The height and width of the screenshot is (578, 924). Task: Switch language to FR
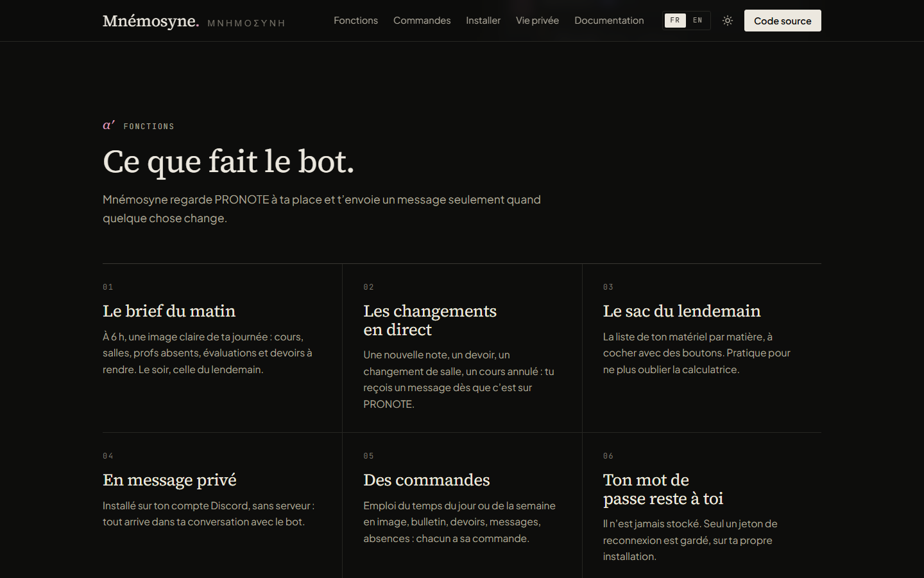[675, 21]
